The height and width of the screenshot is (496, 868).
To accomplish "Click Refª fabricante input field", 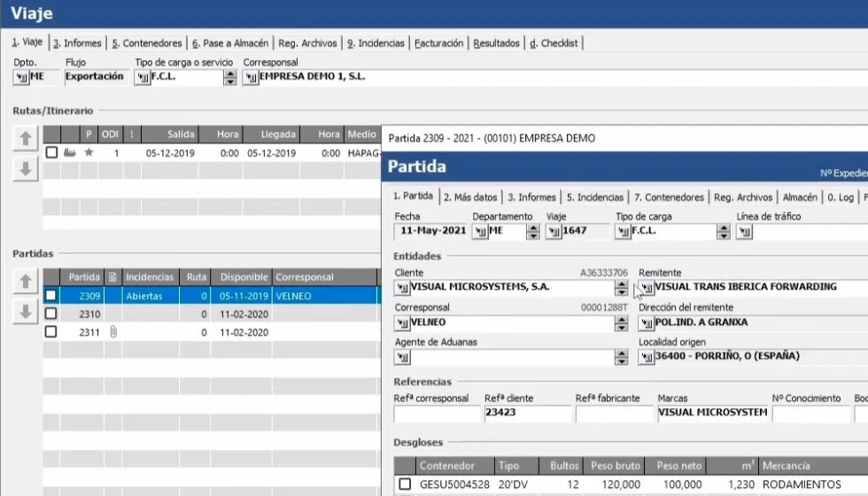I will pyautogui.click(x=615, y=413).
